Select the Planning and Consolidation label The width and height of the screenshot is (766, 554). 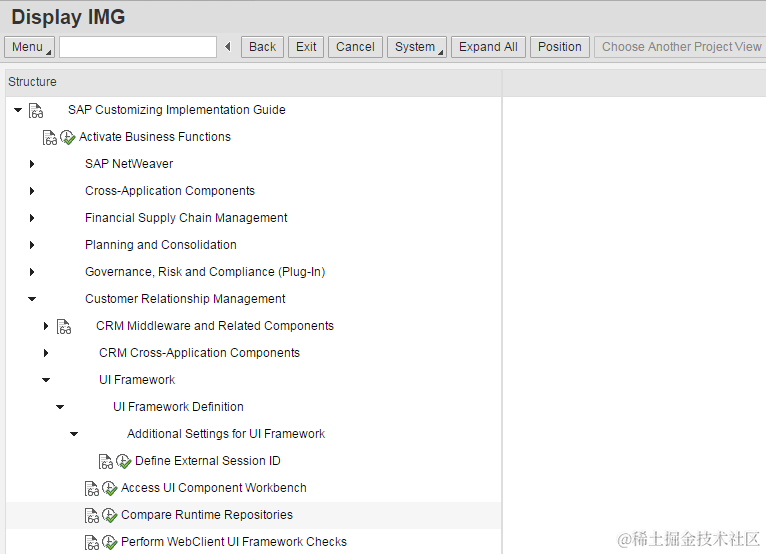click(x=161, y=245)
